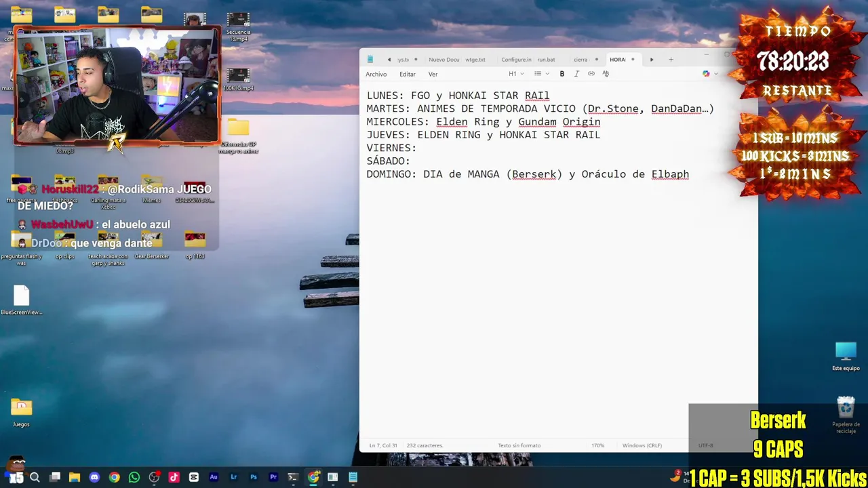Click the Texto sin formato status entry

pyautogui.click(x=519, y=445)
